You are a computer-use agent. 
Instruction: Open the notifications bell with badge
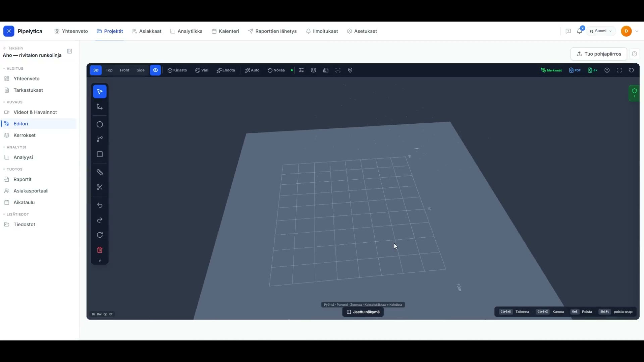pyautogui.click(x=580, y=31)
